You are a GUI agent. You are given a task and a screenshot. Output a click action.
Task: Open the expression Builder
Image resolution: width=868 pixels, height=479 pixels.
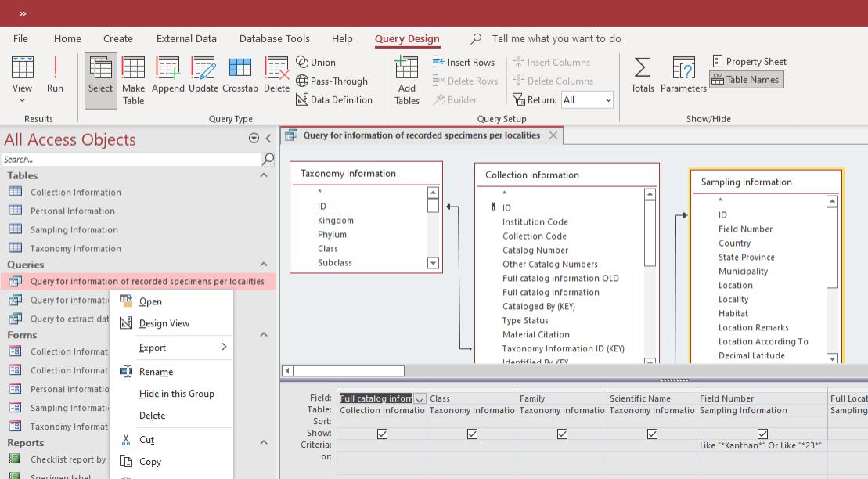tap(455, 99)
